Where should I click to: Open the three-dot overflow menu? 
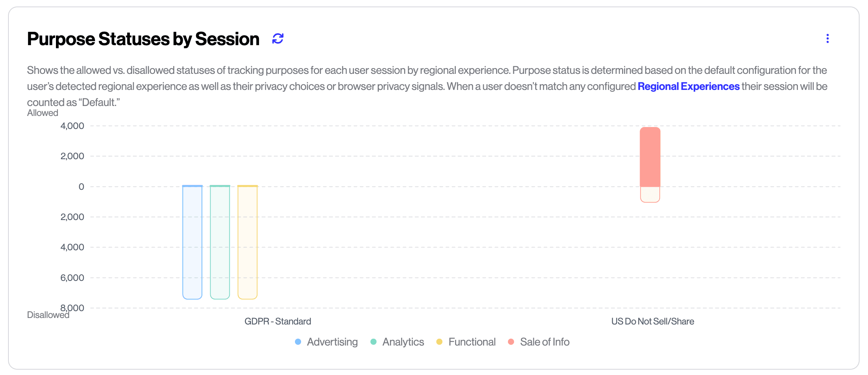pos(827,38)
